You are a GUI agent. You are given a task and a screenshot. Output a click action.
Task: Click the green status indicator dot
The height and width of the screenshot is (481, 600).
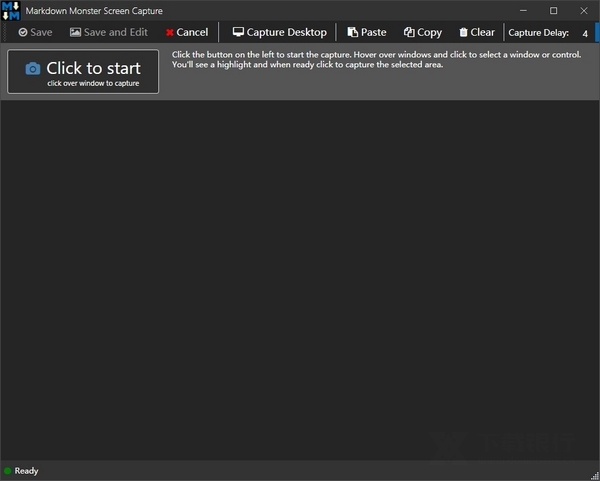click(8, 470)
